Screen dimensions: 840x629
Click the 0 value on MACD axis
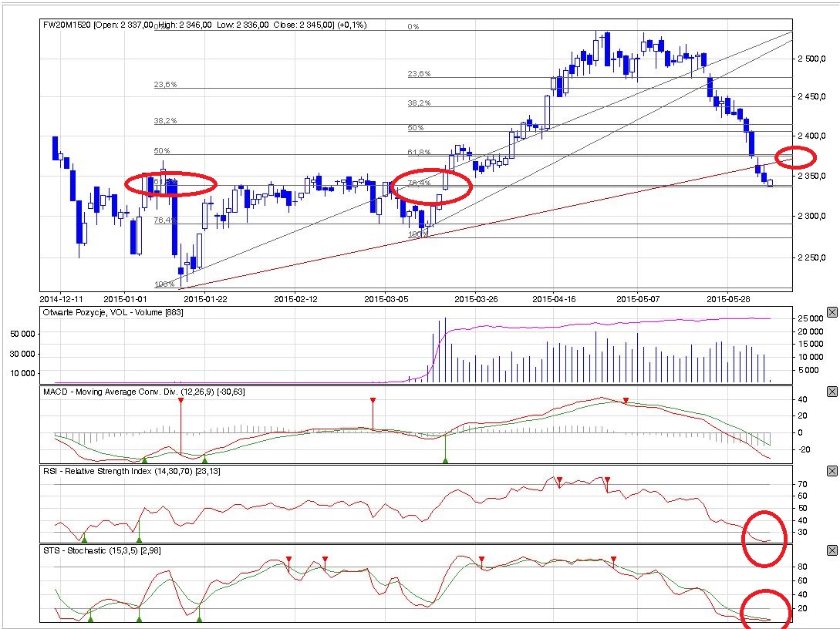point(801,432)
